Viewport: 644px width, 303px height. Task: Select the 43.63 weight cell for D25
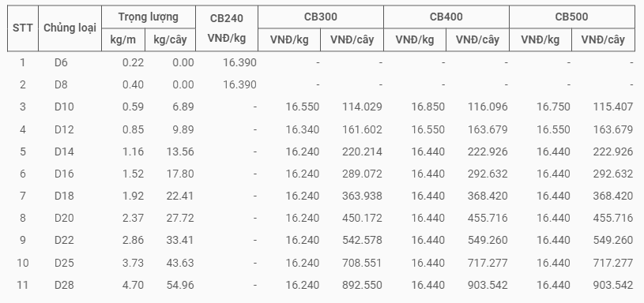pyautogui.click(x=180, y=263)
